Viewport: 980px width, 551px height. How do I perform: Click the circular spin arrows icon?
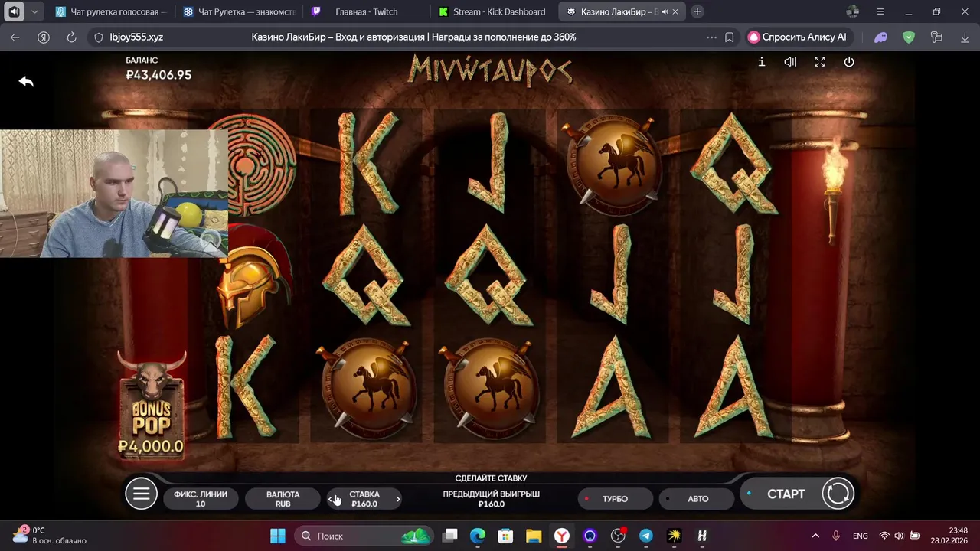838,494
